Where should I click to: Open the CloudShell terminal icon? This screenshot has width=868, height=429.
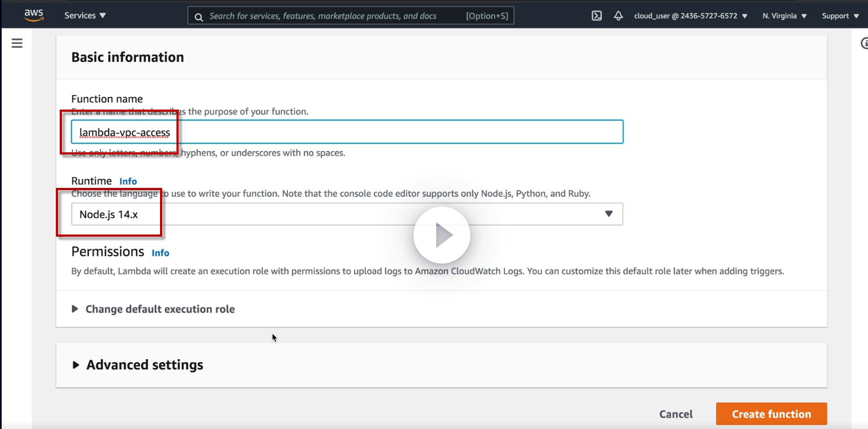pos(597,16)
